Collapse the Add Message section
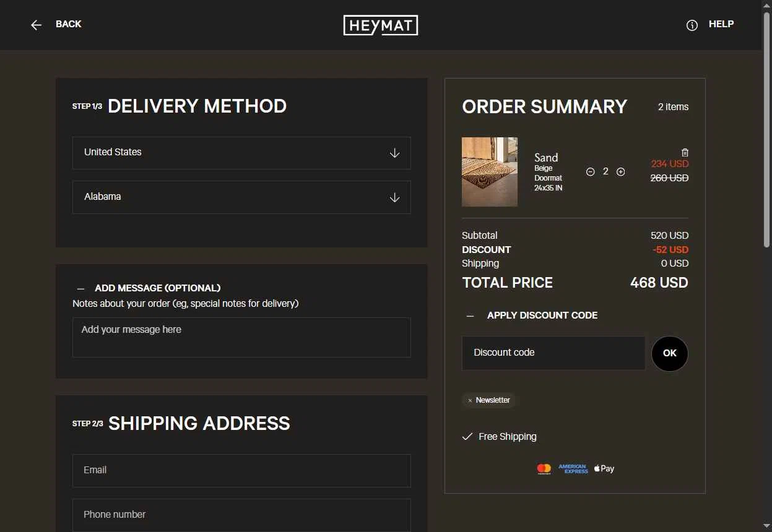This screenshot has width=772, height=532. click(x=80, y=289)
